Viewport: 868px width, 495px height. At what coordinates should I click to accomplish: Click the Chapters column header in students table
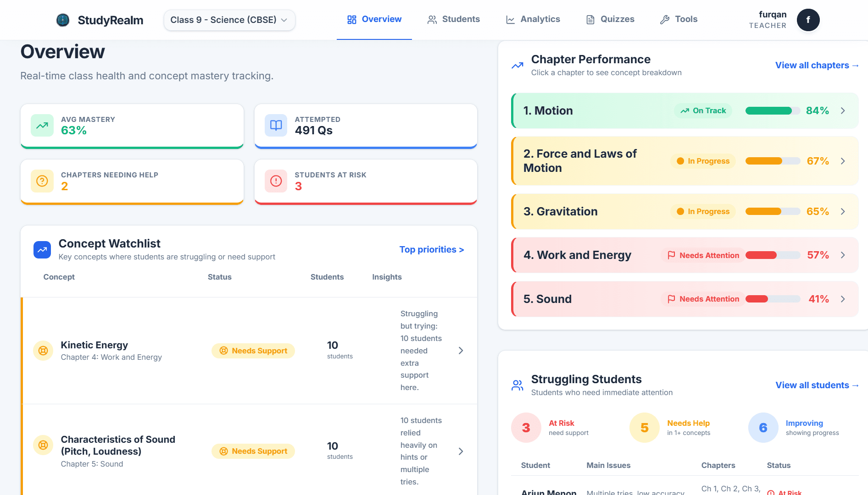[718, 465]
